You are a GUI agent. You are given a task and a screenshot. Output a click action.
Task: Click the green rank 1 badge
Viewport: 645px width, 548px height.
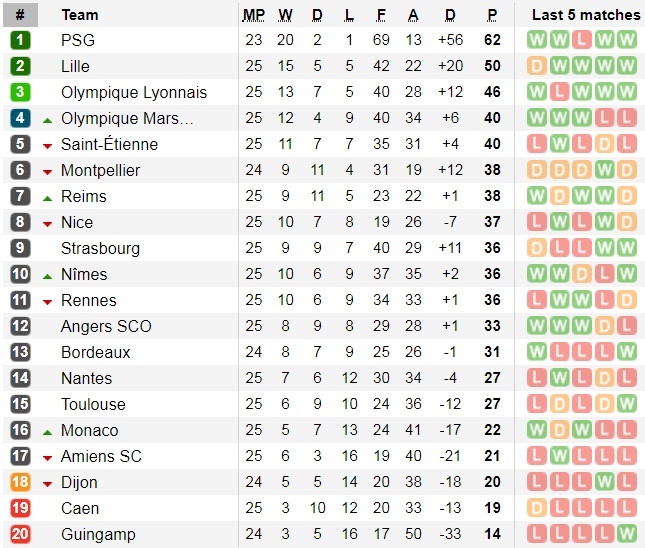tap(20, 40)
